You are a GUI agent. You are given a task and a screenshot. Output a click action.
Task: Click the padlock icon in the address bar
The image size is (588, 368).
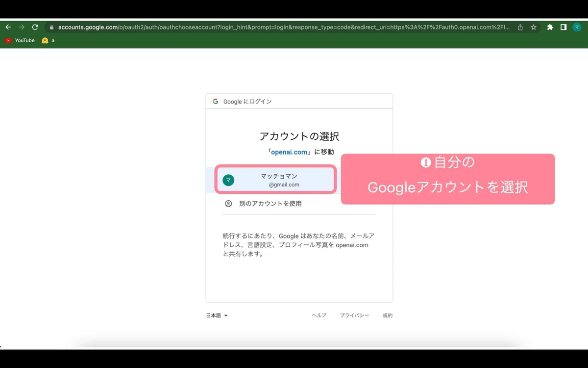pos(51,27)
